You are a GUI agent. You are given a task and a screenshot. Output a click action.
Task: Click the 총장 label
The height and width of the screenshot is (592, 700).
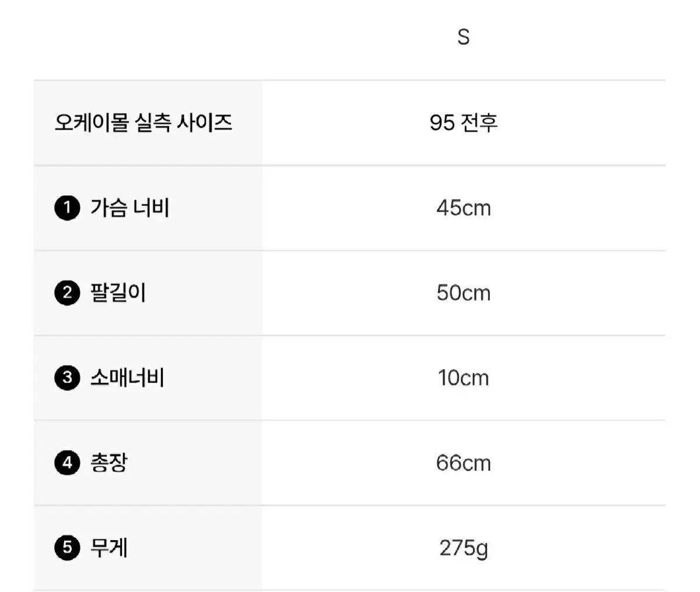click(108, 463)
